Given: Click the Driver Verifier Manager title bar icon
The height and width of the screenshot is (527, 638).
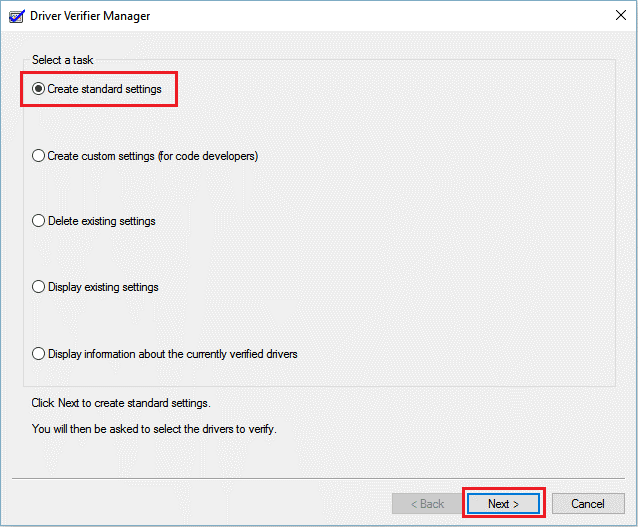Looking at the screenshot, I should (15, 17).
